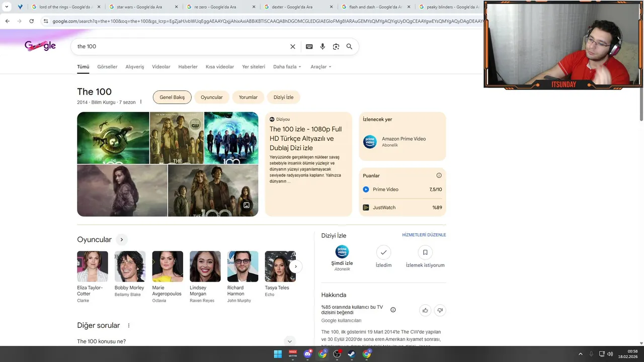This screenshot has height=362, width=644.
Task: View site info icon in address bar
Action: [x=46, y=21]
